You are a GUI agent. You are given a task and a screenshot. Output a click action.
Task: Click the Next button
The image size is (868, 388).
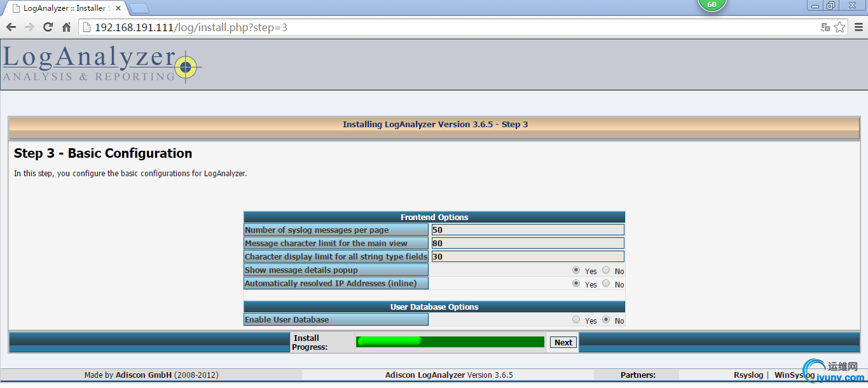[563, 342]
